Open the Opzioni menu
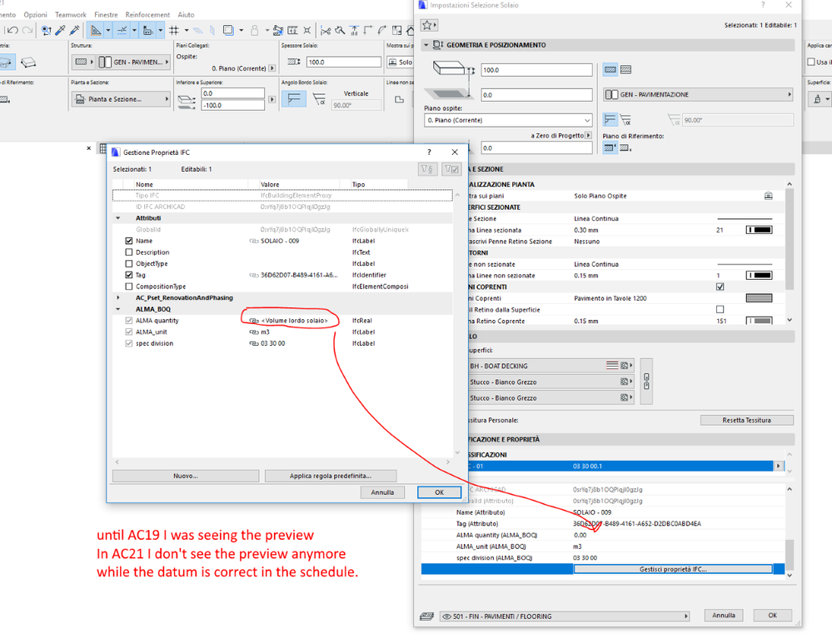The height and width of the screenshot is (644, 832). [35, 15]
